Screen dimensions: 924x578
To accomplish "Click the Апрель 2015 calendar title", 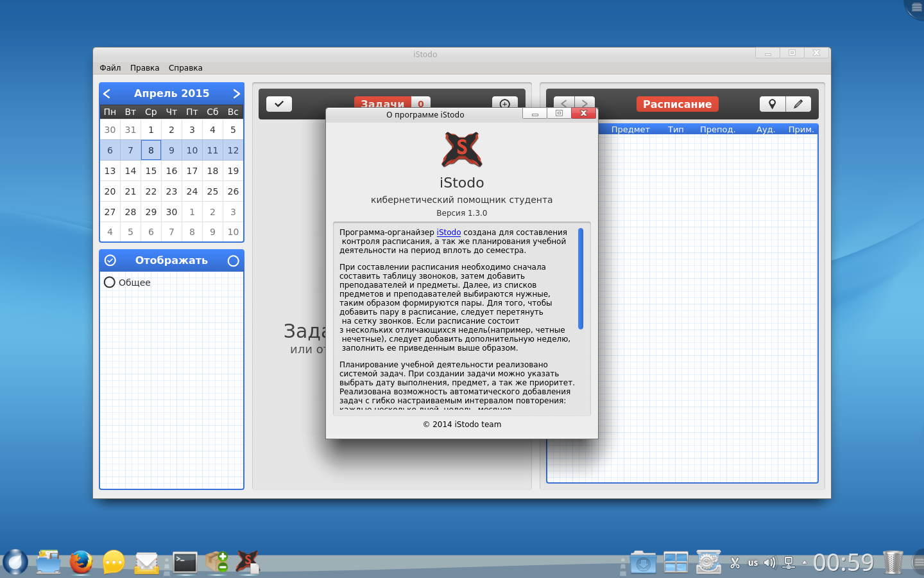I will click(x=171, y=93).
